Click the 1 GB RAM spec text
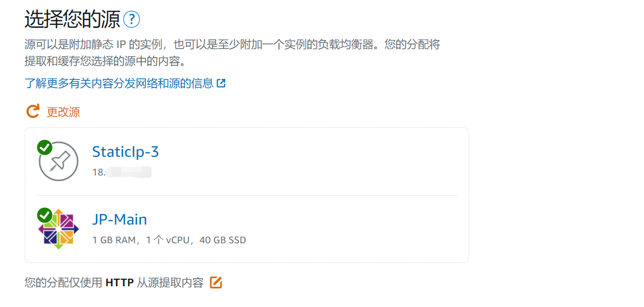The width and height of the screenshot is (644, 307). pos(114,240)
